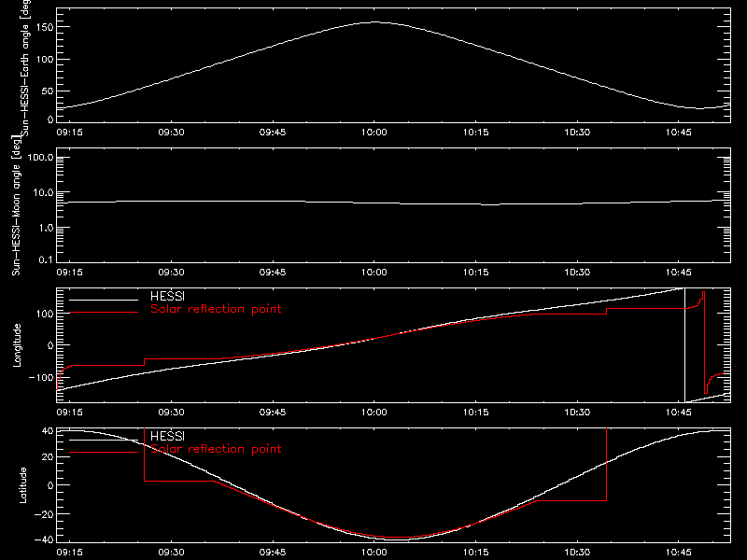Select the 10.0 tick label
Viewport: 747px width, 560px height.
(43, 193)
